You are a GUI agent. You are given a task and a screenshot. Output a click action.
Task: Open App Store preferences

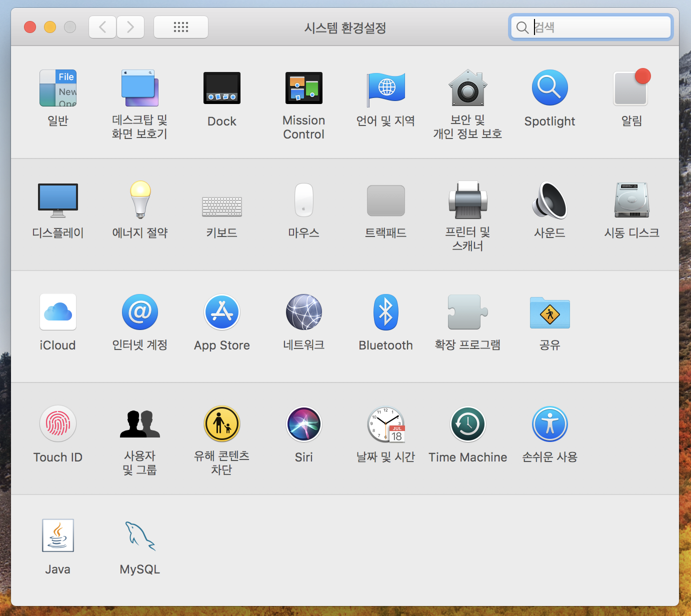point(222,312)
